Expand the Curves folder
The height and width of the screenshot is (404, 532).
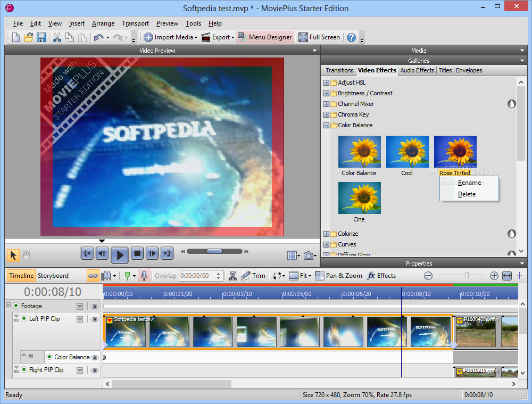coord(326,244)
